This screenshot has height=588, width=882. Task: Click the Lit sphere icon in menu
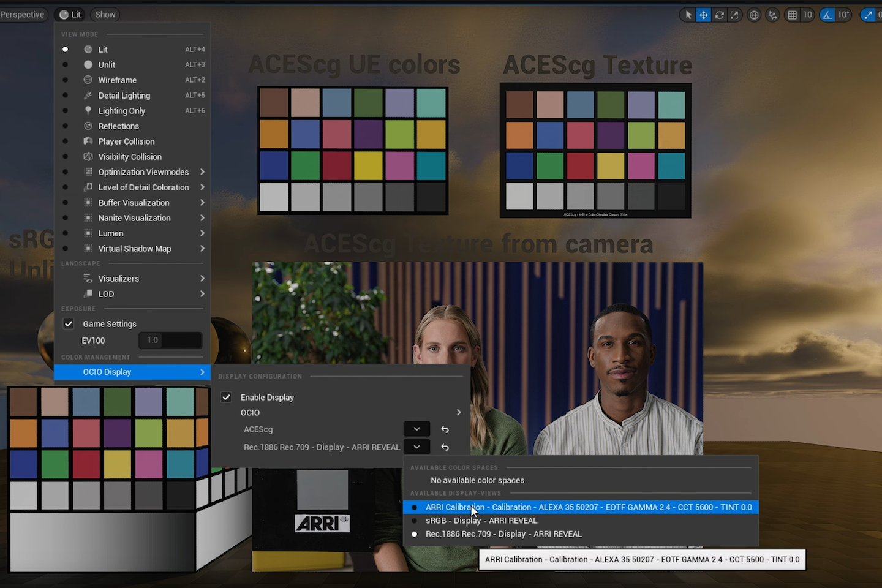pos(88,50)
